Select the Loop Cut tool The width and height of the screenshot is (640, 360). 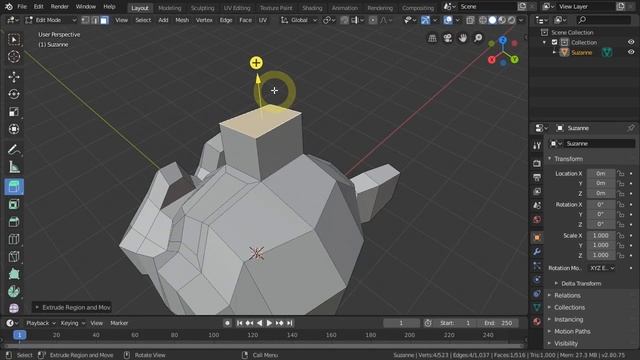[14, 239]
